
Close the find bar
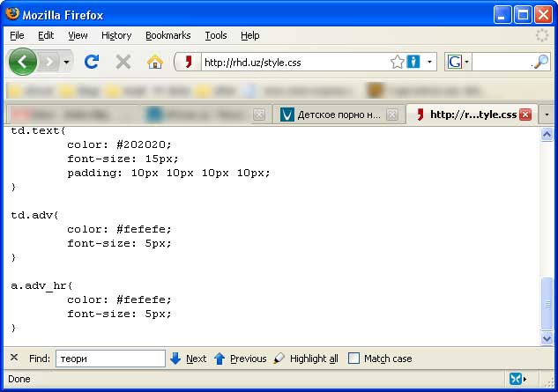(x=14, y=358)
